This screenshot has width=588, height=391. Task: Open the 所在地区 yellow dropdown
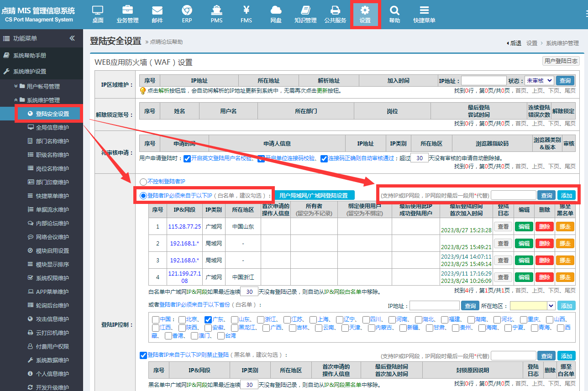532,306
